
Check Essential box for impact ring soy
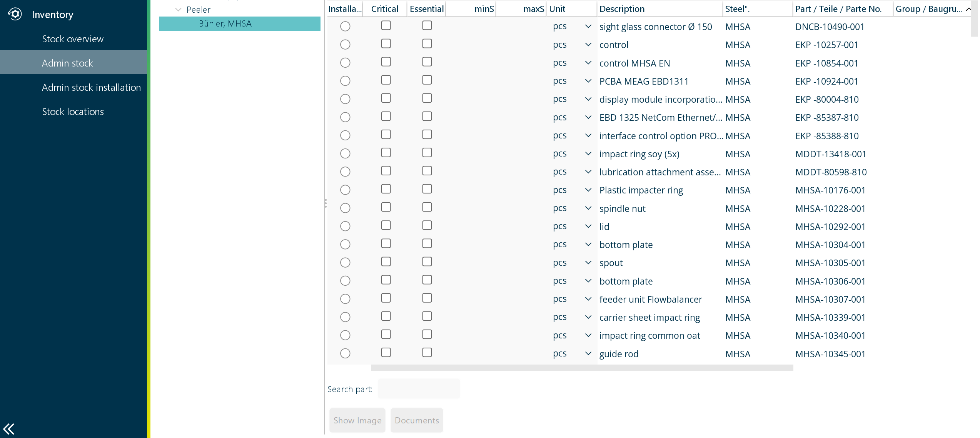[427, 153]
